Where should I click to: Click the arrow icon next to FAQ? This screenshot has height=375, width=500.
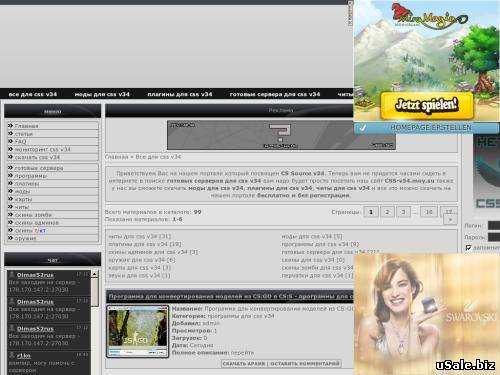pyautogui.click(x=10, y=141)
